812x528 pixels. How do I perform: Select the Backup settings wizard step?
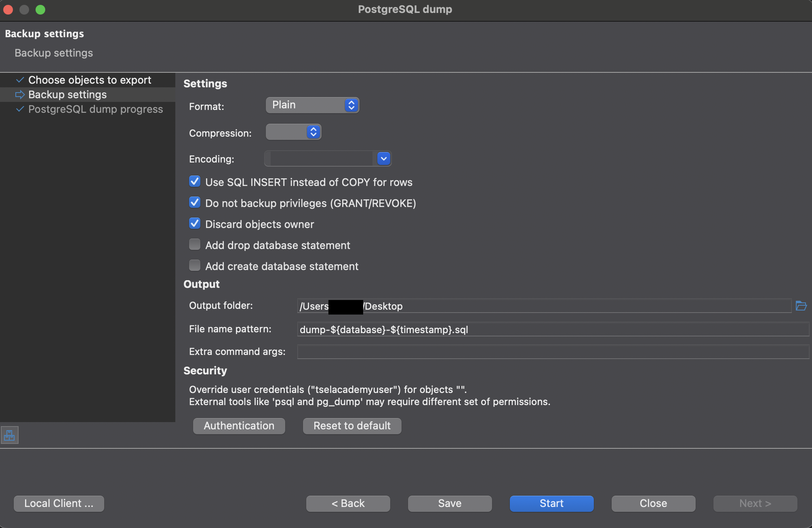(x=67, y=95)
